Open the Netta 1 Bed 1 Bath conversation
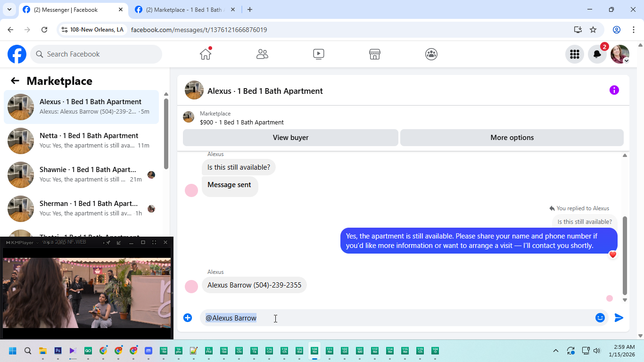The image size is (644, 362). tap(82, 141)
